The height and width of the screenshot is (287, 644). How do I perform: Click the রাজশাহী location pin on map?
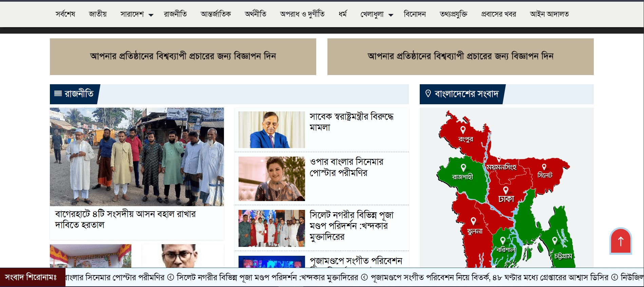[x=463, y=167]
